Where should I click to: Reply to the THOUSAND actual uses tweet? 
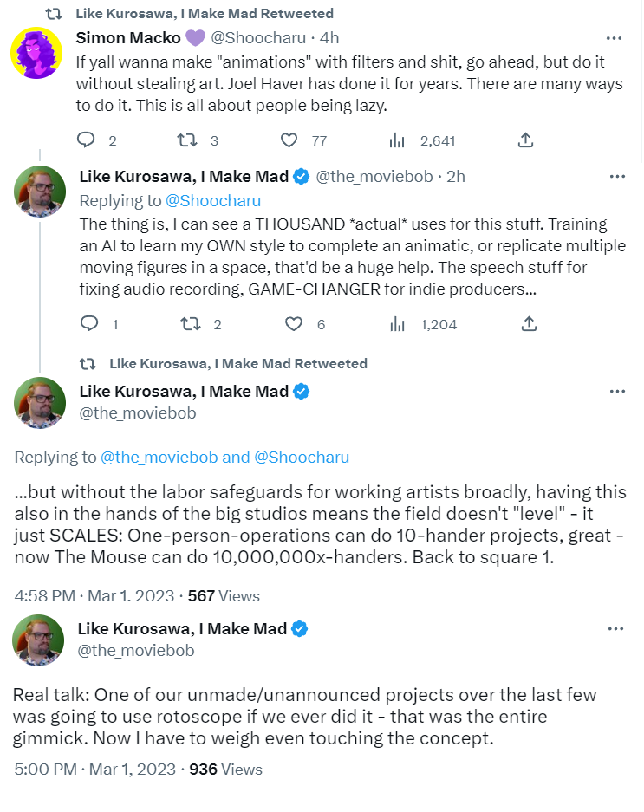click(89, 323)
